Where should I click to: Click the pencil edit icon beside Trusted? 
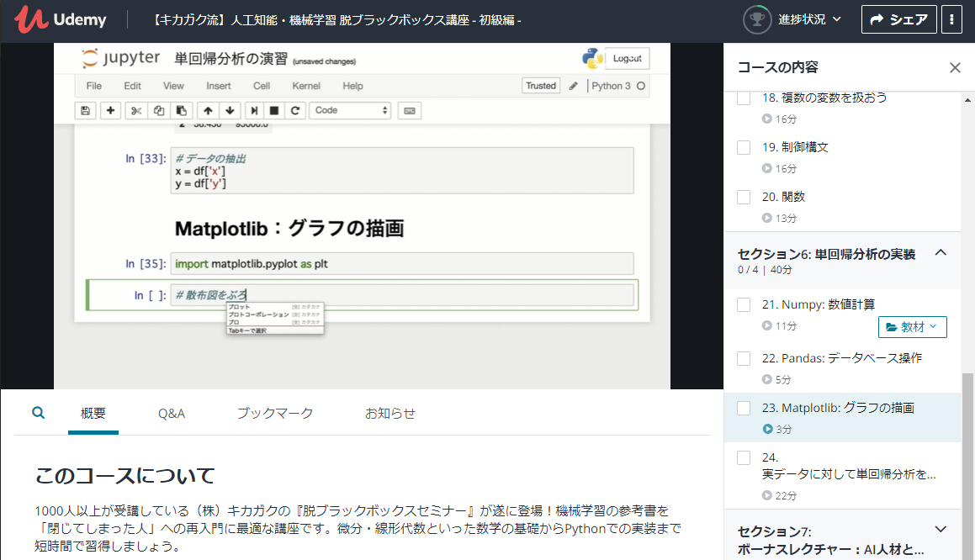pos(574,86)
